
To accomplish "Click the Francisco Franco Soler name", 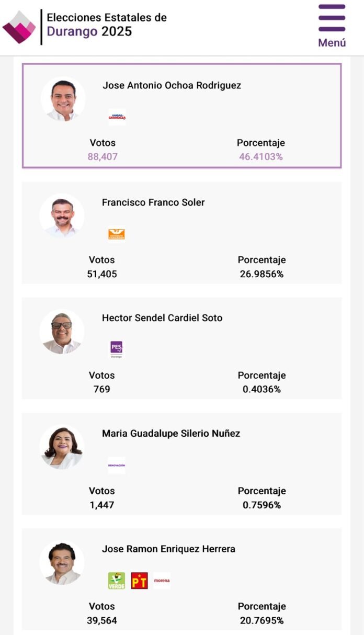I will pos(153,202).
